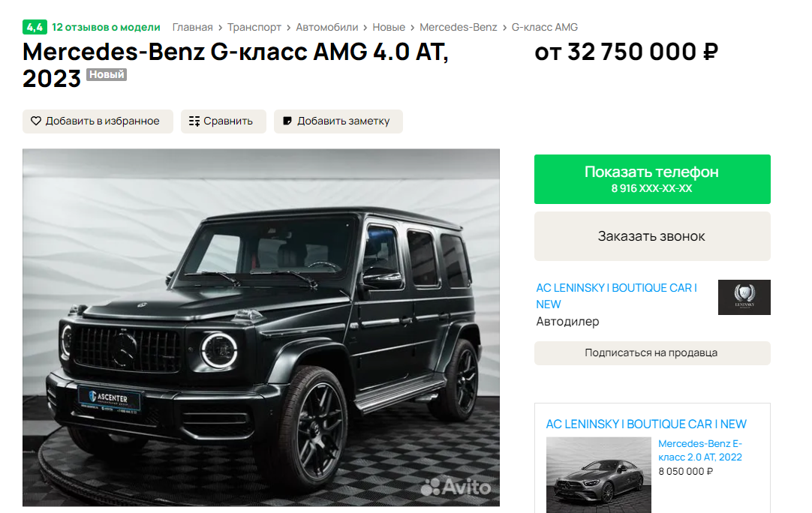Click the 4,4 rating badge
Screen dimensions: 812x513
tap(35, 27)
